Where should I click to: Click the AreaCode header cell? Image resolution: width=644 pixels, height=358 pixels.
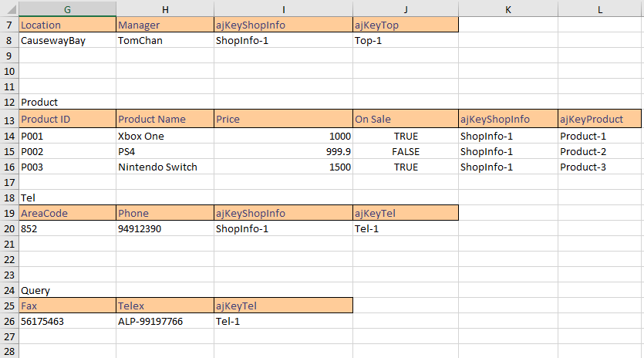67,213
